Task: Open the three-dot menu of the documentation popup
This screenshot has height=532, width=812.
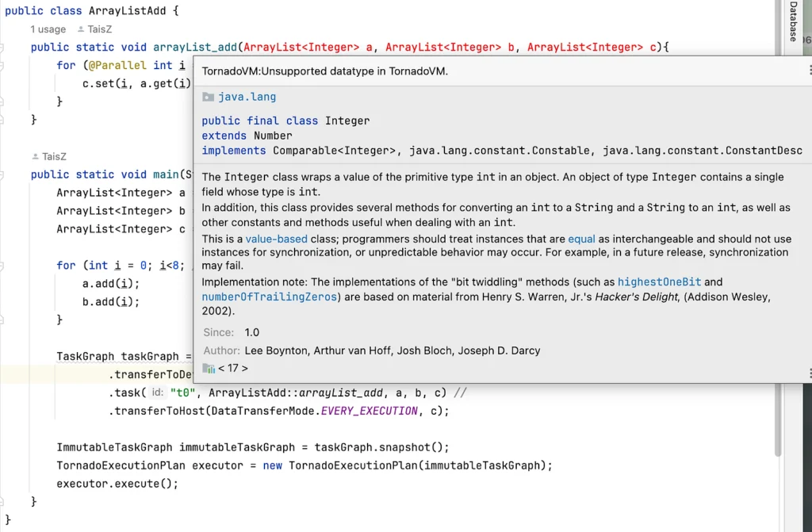Action: (809, 71)
